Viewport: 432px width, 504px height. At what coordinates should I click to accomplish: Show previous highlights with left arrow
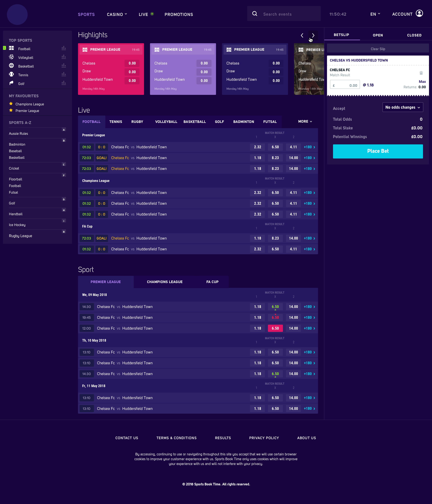pyautogui.click(x=302, y=36)
